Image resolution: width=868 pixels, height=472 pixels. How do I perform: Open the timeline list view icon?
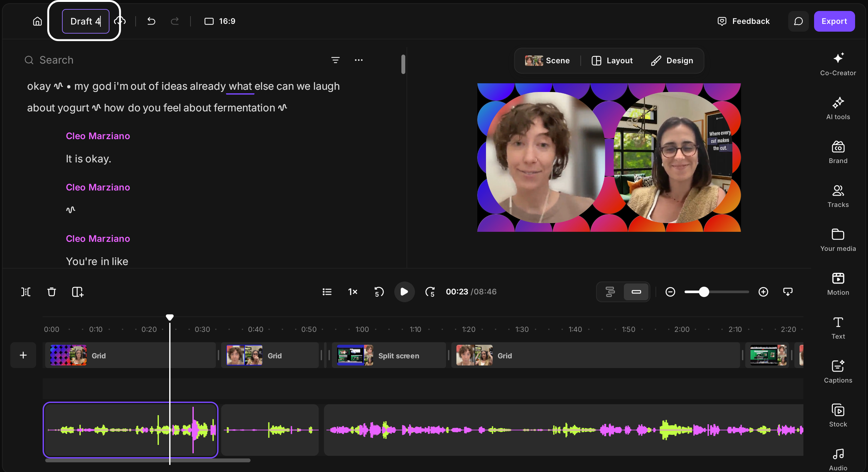click(x=327, y=292)
